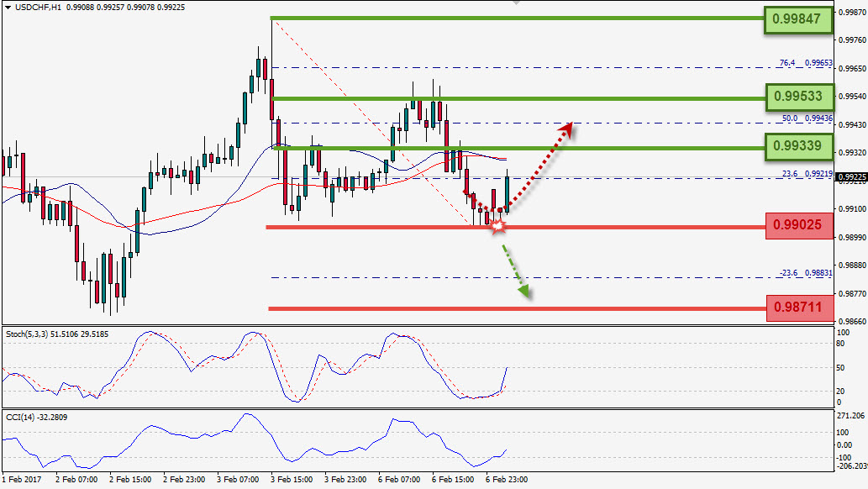
Task: Click the 0.99100 price scale value
Action: coord(853,208)
